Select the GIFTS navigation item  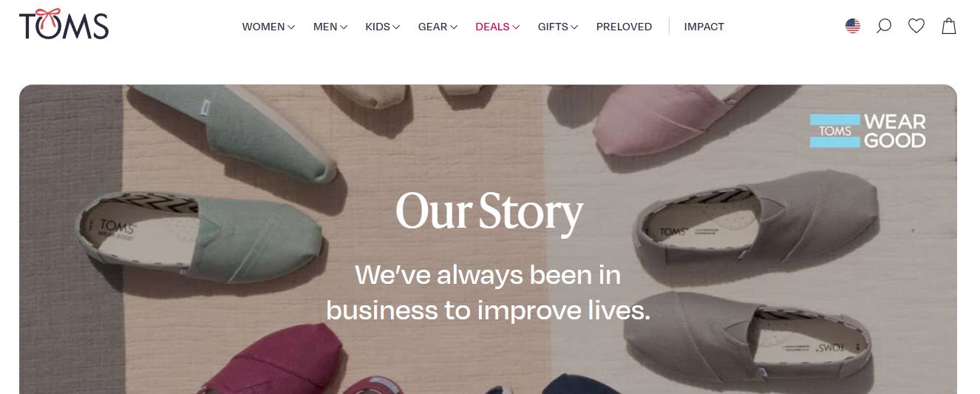pos(553,27)
